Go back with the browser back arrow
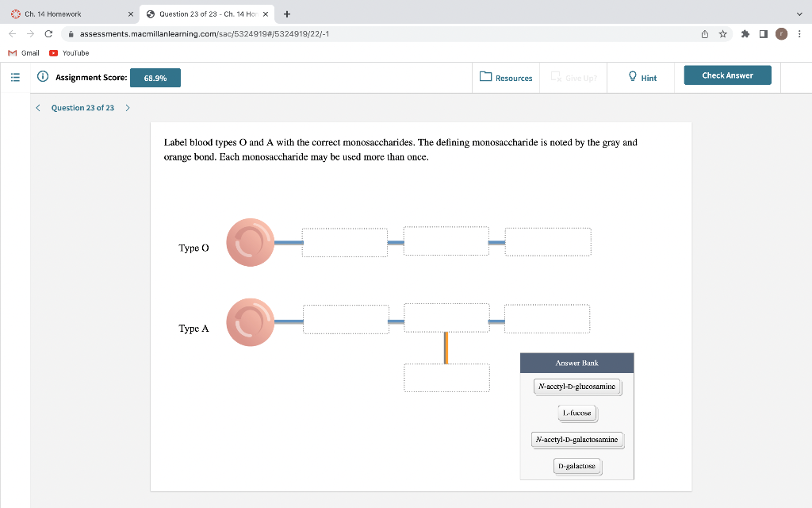The height and width of the screenshot is (508, 812). point(13,33)
